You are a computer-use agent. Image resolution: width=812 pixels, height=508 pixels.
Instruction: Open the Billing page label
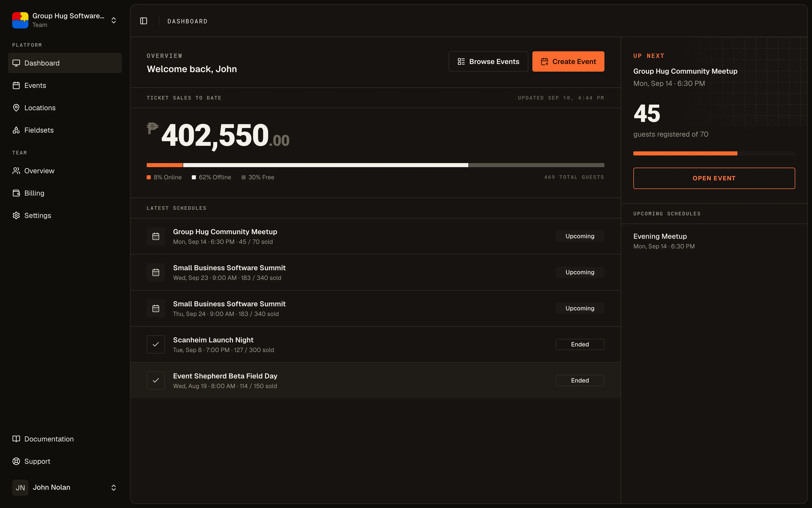34,193
